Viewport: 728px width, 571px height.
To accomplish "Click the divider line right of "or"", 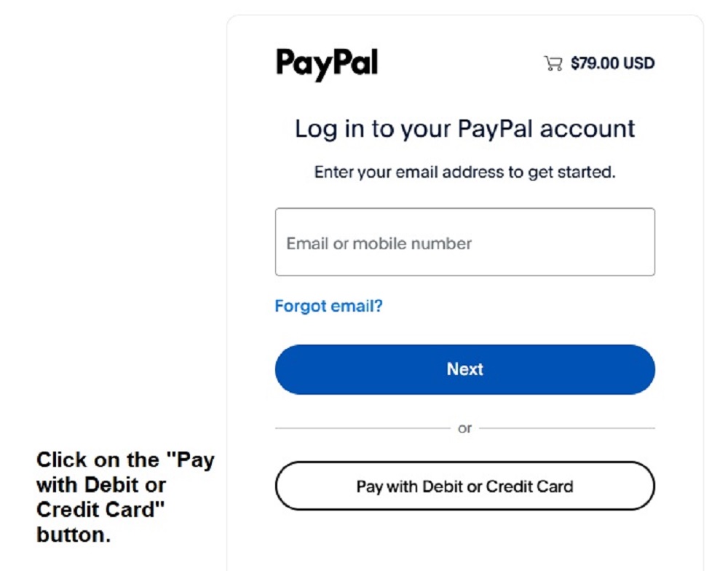I will pyautogui.click(x=566, y=428).
